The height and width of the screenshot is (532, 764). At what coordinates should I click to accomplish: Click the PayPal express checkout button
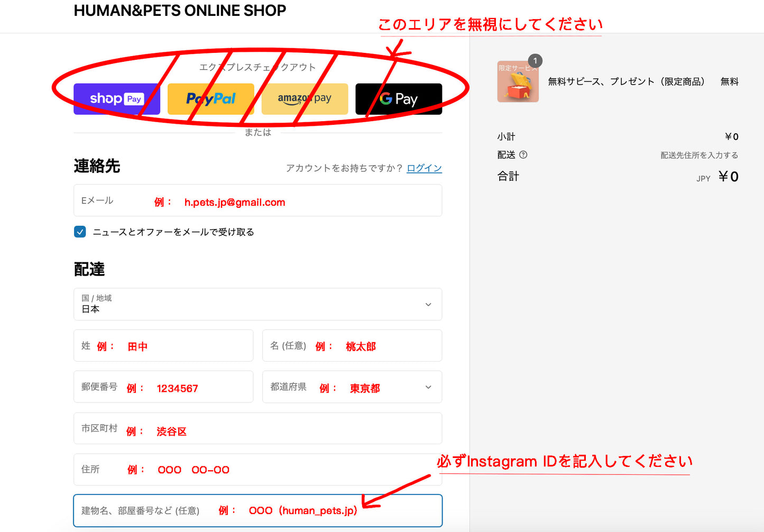[211, 99]
